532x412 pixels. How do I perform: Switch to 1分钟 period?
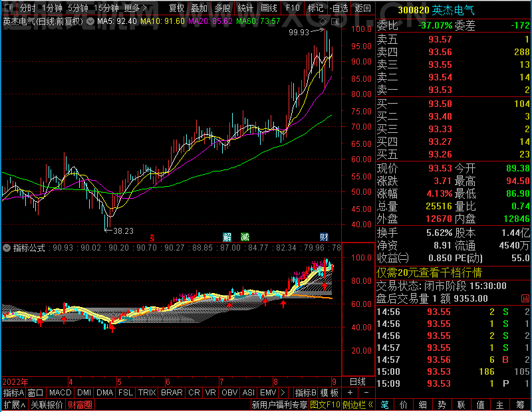click(52, 8)
